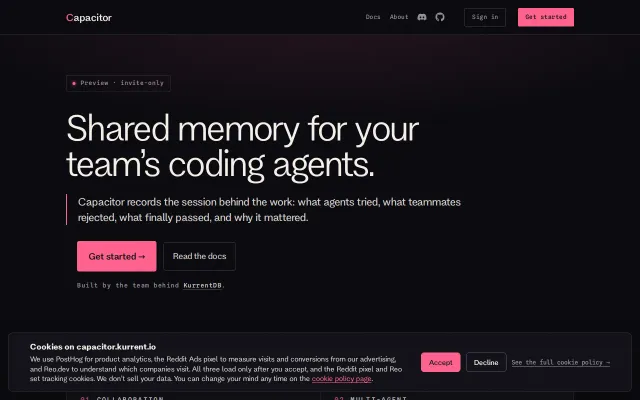Screen dimensions: 640x400
Task: Decline cookies in the banner
Action: 486,362
